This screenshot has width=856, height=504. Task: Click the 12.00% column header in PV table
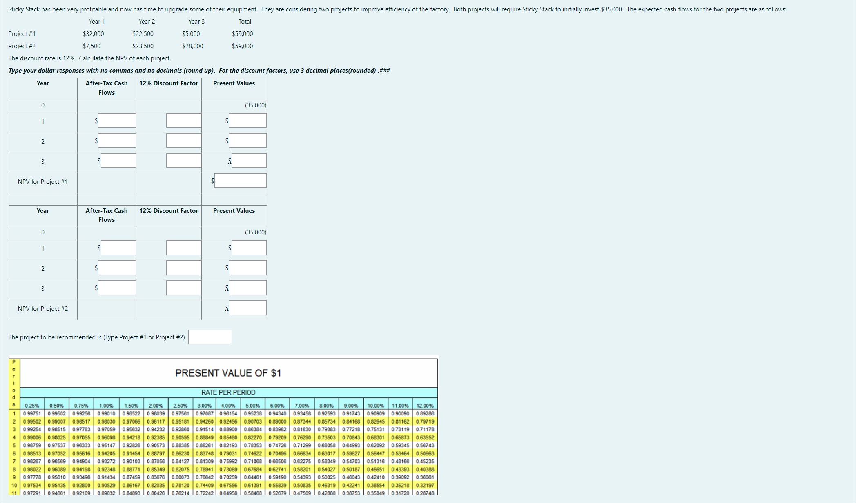click(425, 406)
